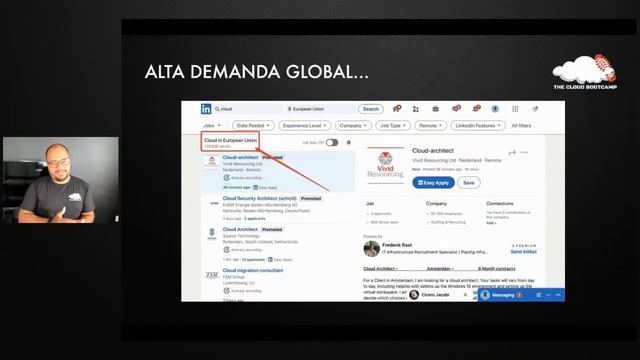Open Frederik Rast's profile photo
Image resolution: width=640 pixels, height=360 pixels.
[x=371, y=249]
